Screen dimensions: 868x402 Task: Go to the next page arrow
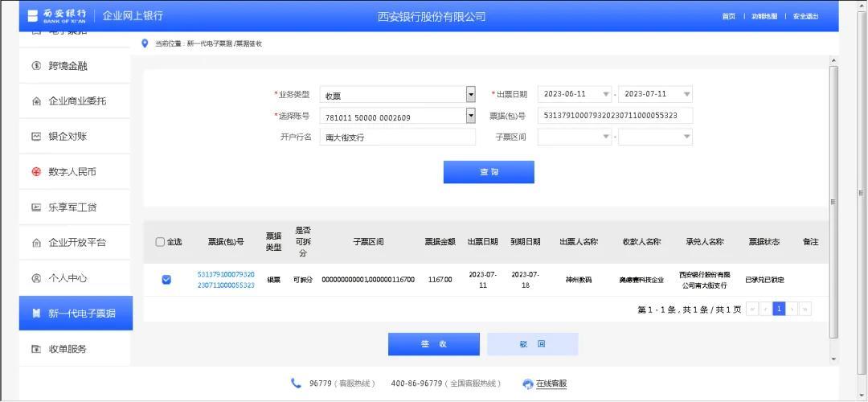[x=792, y=309]
